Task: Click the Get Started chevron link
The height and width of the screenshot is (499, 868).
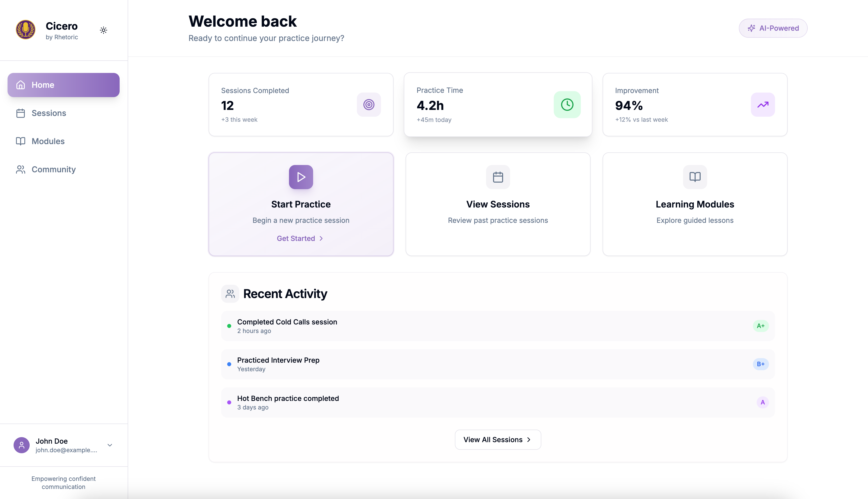Action: click(x=321, y=238)
